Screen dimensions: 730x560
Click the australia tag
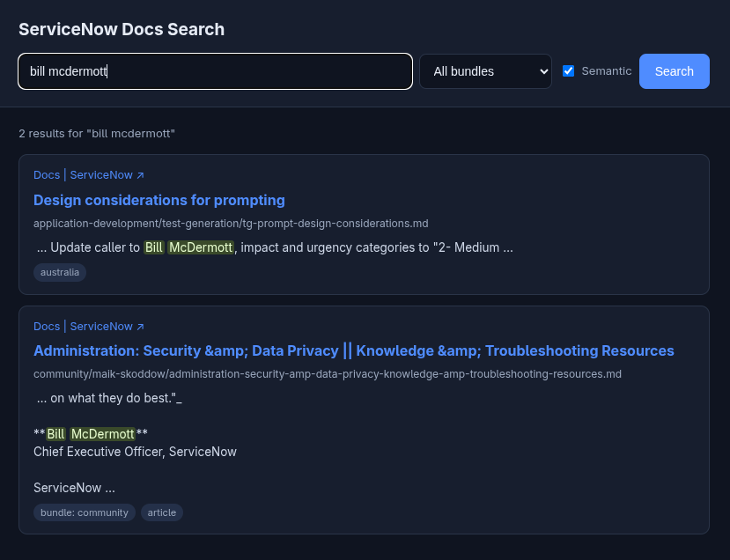(x=60, y=272)
